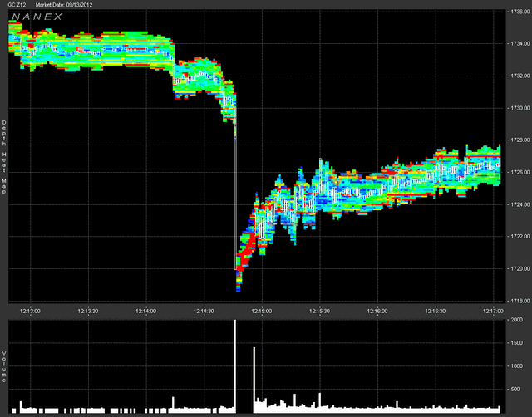Click the 12:16:00 time axis label
The width and height of the screenshot is (532, 417).
click(377, 312)
